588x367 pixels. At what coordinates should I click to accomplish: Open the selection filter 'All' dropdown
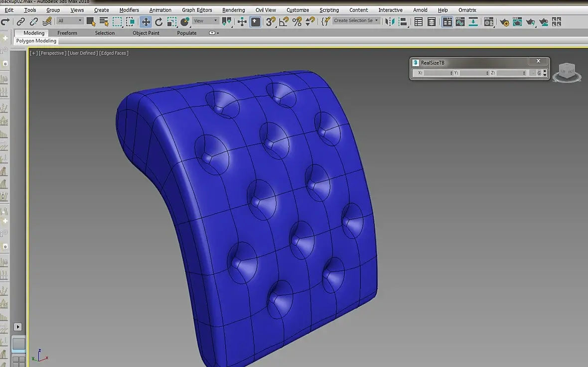pyautogui.click(x=70, y=21)
